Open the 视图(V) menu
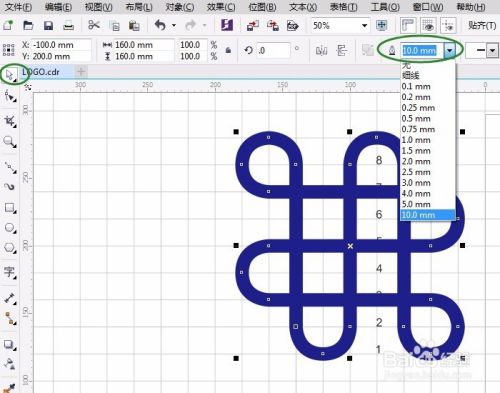This screenshot has height=393, width=500. tap(99, 7)
